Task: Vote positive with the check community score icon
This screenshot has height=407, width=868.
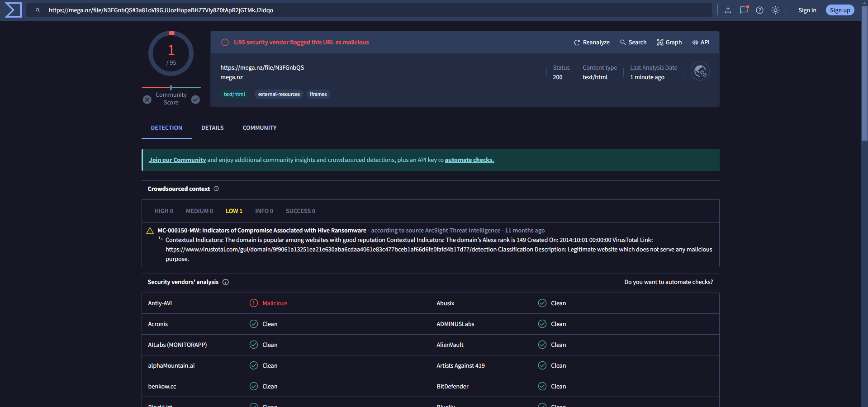Action: 195,99
